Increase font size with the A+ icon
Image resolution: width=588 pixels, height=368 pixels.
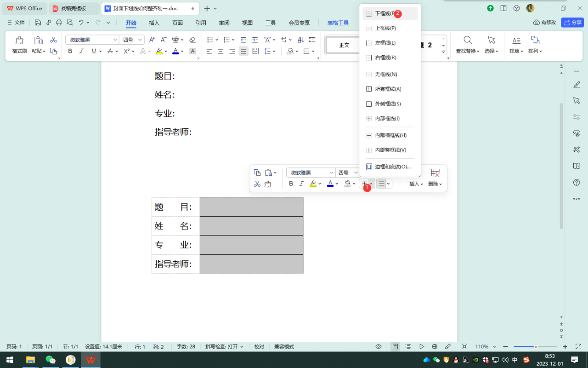click(152, 40)
